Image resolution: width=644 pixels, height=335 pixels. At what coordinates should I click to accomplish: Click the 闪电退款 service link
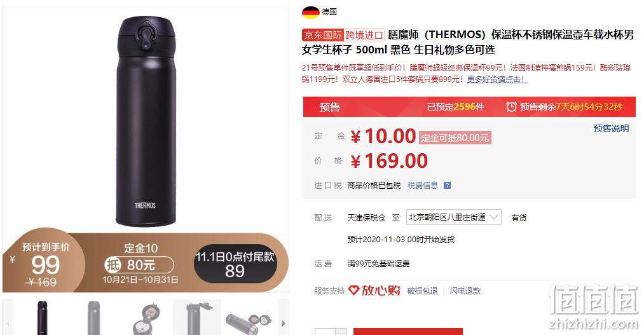pos(465,291)
